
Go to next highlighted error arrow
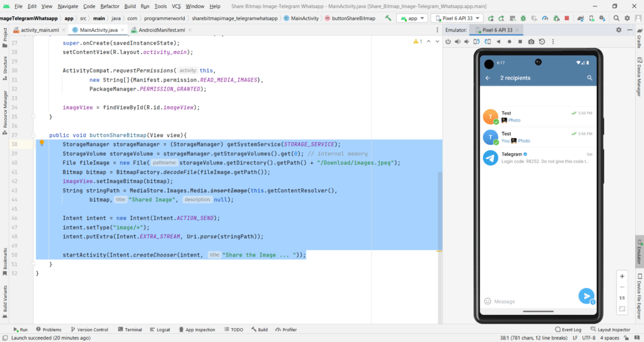[x=437, y=41]
